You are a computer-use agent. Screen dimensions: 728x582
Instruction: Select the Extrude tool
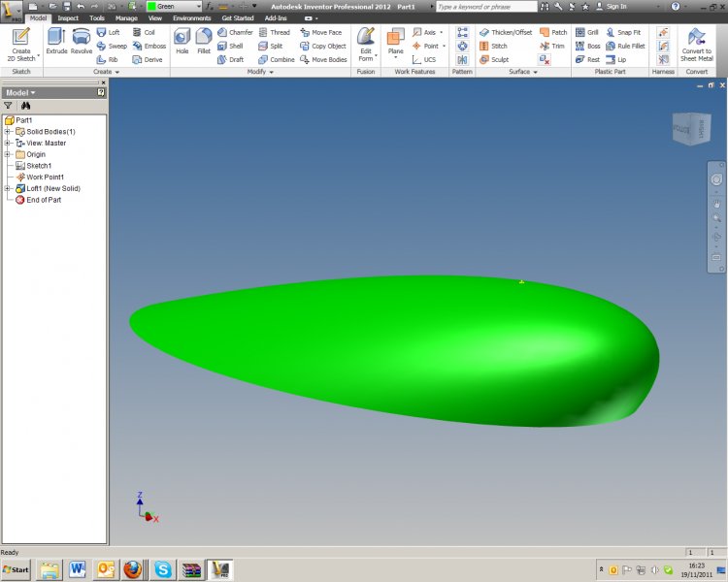[56, 42]
